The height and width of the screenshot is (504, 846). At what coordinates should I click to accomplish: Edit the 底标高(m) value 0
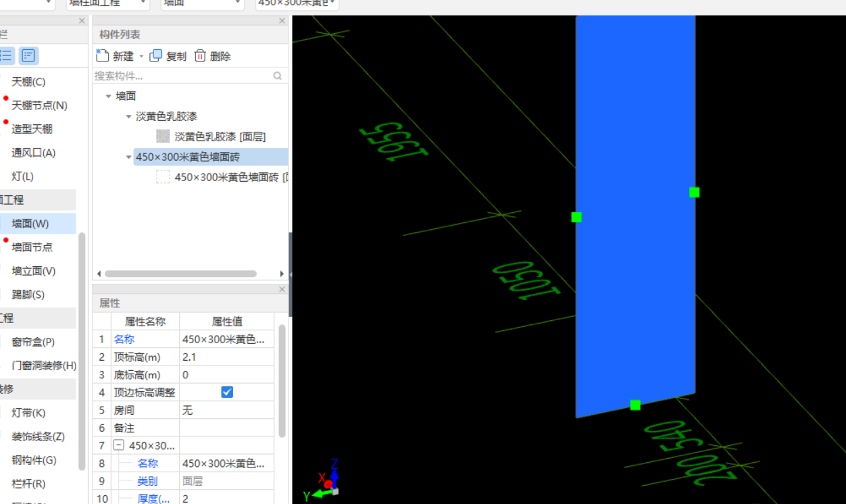pyautogui.click(x=226, y=374)
